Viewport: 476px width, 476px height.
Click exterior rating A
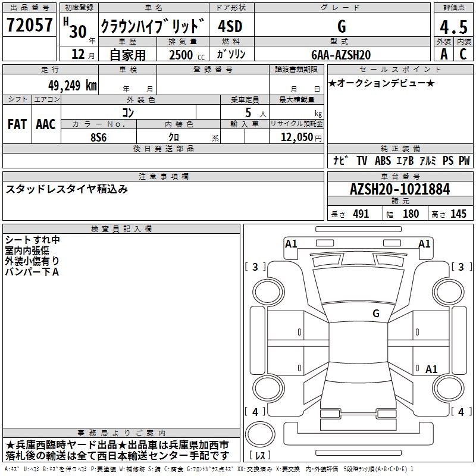tap(444, 54)
